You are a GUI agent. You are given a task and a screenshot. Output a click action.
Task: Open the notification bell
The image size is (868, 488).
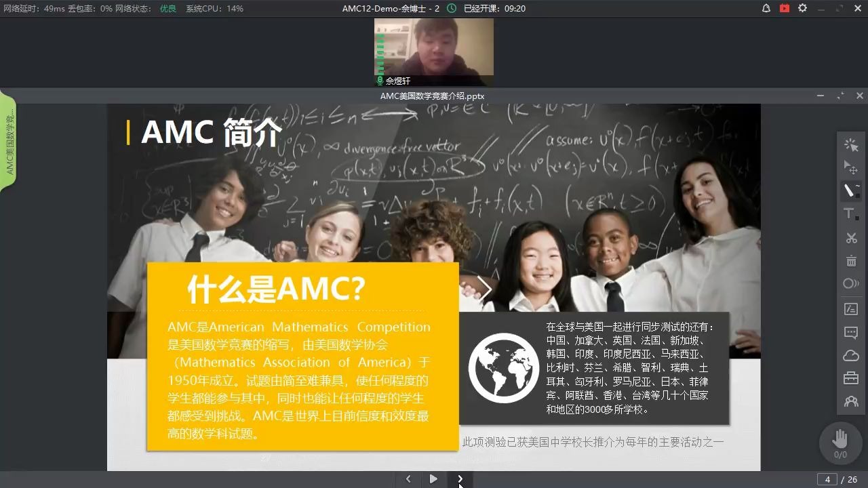point(766,8)
